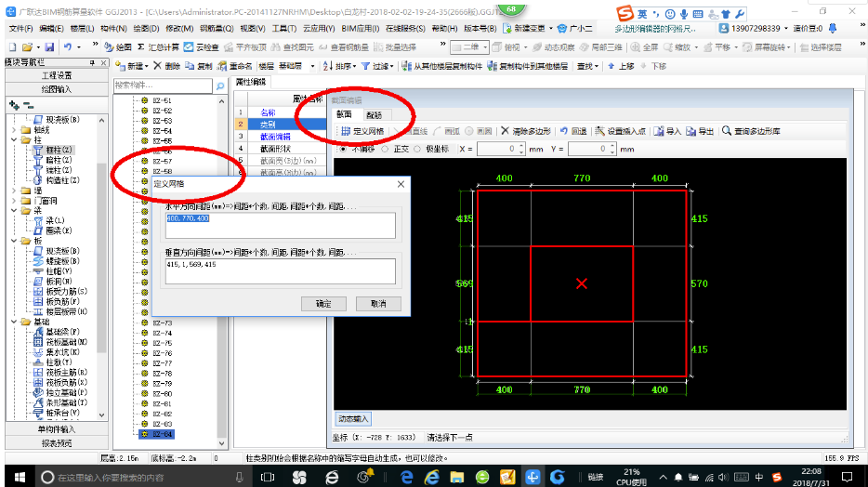This screenshot has width=868, height=487.
Task: Click the vertical spacing input field
Action: (281, 271)
